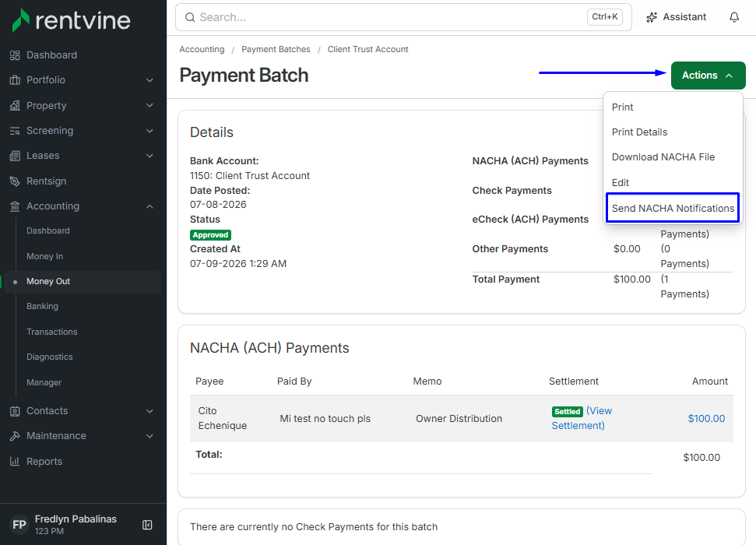Screen dimensions: 756x545
Task: Close the Actions dropdown button
Action: [x=708, y=76]
